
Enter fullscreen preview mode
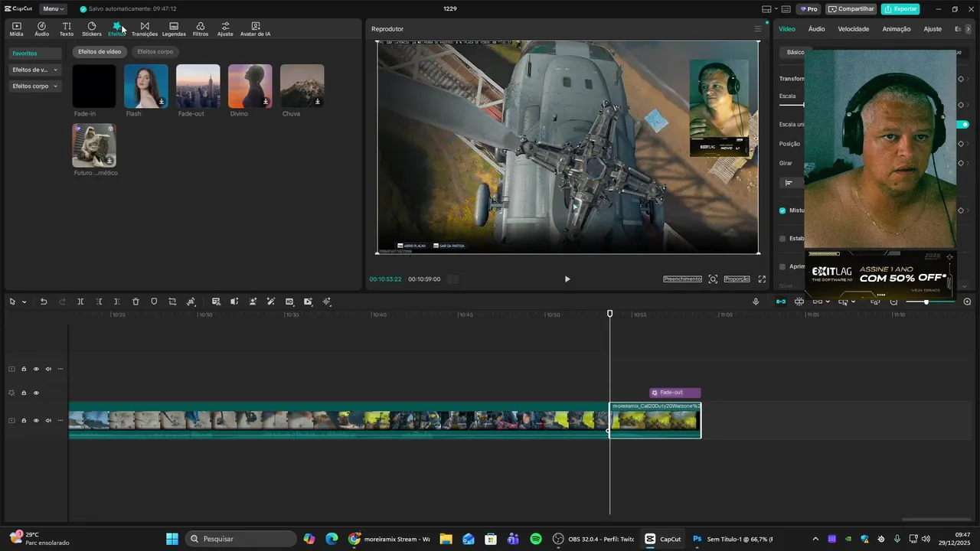click(x=762, y=279)
